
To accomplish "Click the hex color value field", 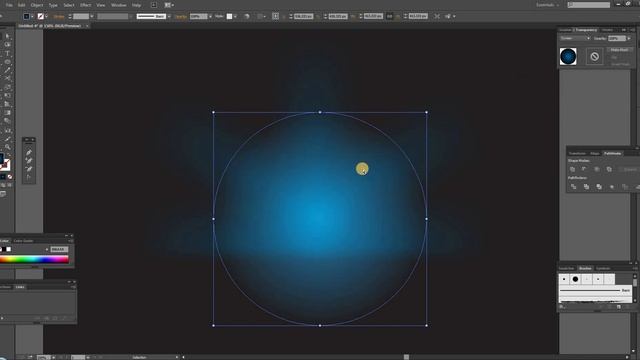I will pyautogui.click(x=59, y=249).
